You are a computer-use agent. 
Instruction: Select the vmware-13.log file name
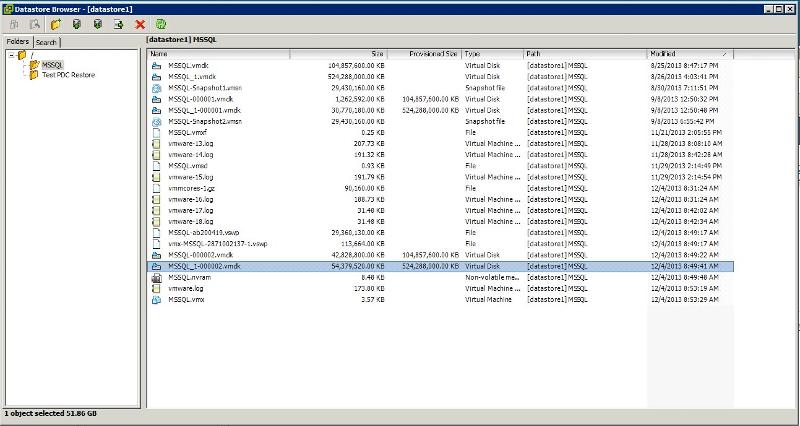pos(191,144)
